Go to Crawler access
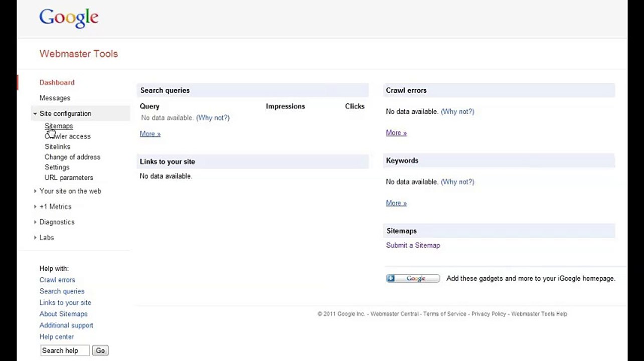The image size is (644, 361). point(68,136)
